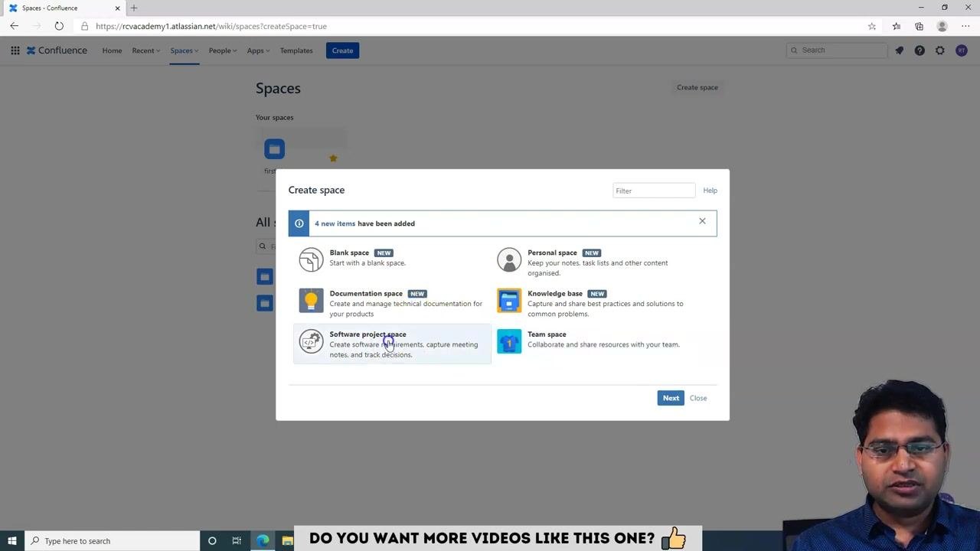Go to Home in Confluence nav
This screenshot has width=980, height=551.
tap(112, 51)
